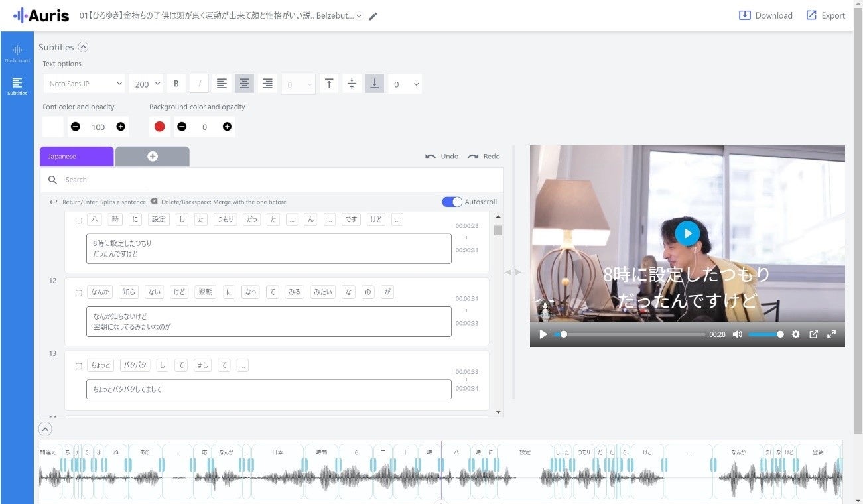This screenshot has height=504, width=863.
Task: Open the dropdown right of vertical alignment
Action: [405, 84]
